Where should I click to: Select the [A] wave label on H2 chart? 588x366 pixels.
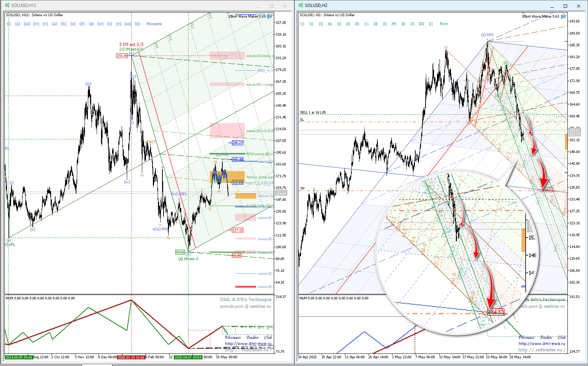pos(348,24)
